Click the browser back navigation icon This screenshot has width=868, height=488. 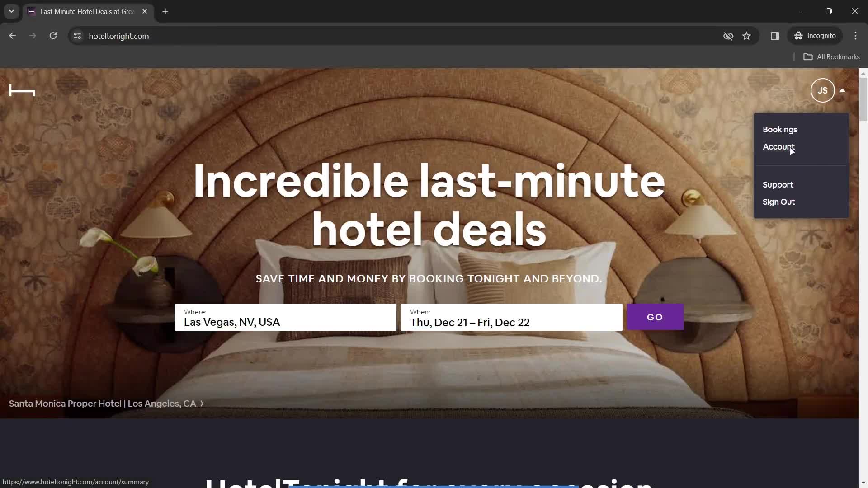coord(13,36)
